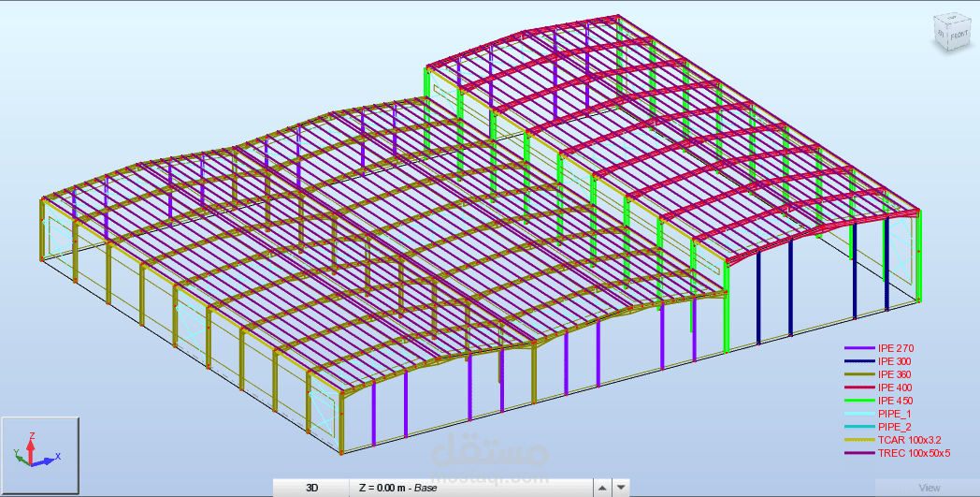The width and height of the screenshot is (980, 497).
Task: Click the olive IPE 360 color line
Action: [x=858, y=374]
